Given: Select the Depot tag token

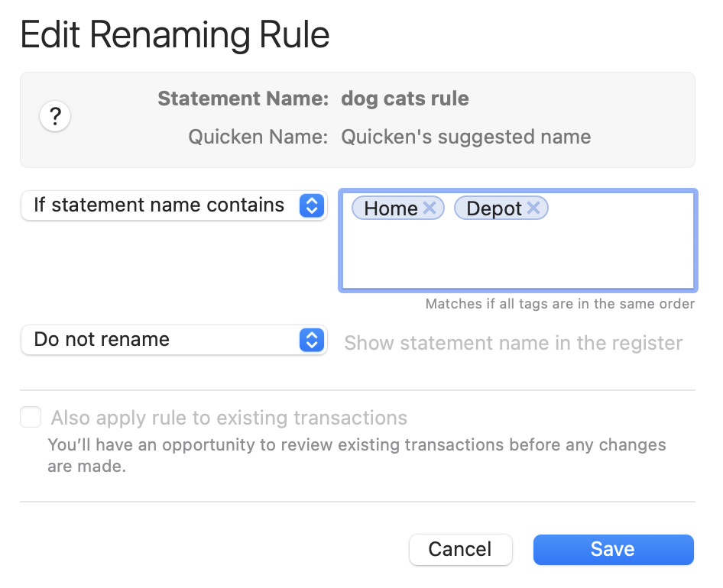Looking at the screenshot, I should (501, 208).
